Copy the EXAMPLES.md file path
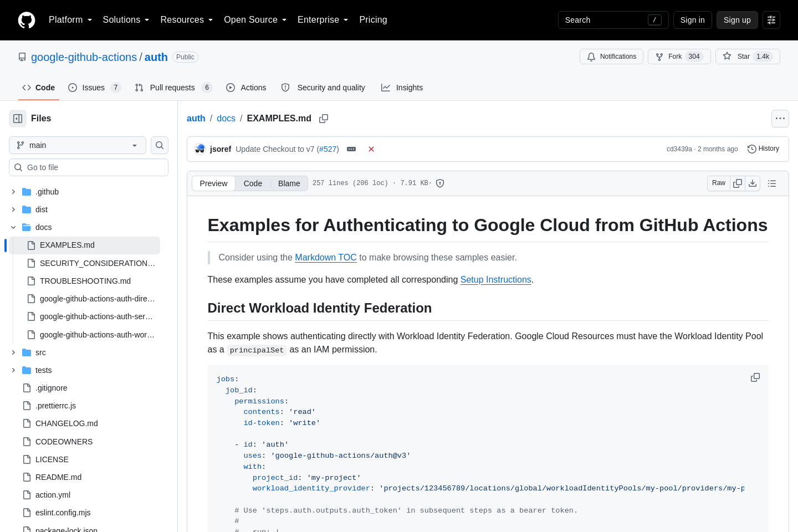Image resolution: width=798 pixels, height=532 pixels. point(324,119)
